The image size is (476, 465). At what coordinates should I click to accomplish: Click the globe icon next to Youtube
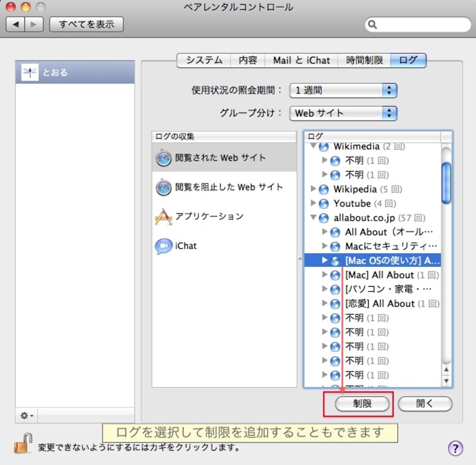click(324, 204)
